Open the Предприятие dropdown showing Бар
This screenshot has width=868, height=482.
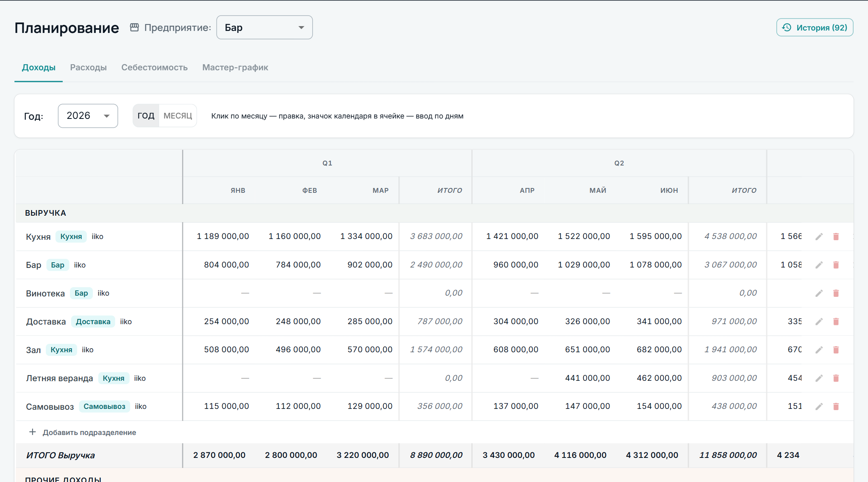tap(264, 27)
